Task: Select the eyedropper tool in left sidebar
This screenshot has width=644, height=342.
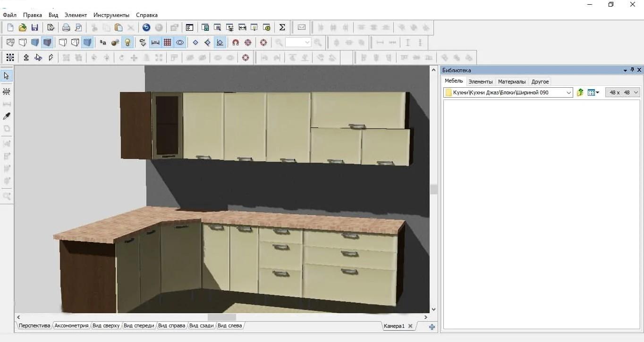Action: [7, 116]
